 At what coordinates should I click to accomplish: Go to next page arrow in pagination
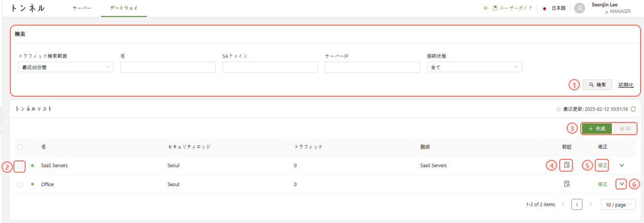pyautogui.click(x=590, y=204)
